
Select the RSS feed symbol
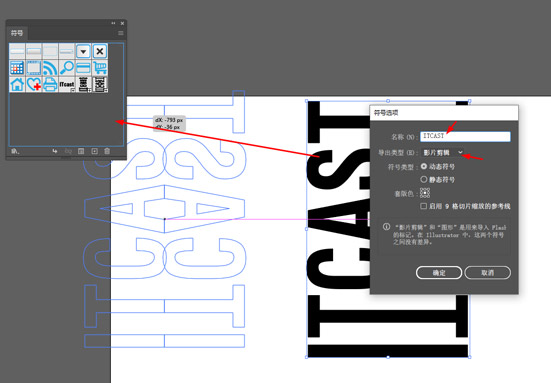point(50,68)
